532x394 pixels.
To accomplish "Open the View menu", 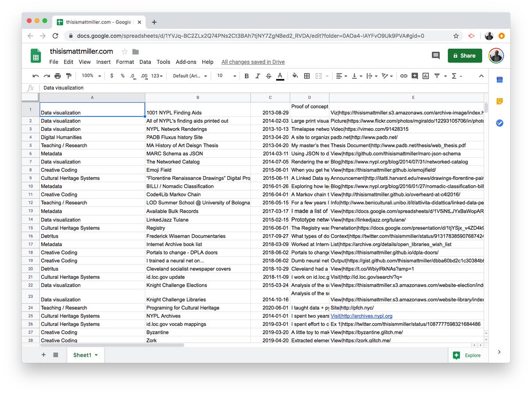I will [85, 62].
